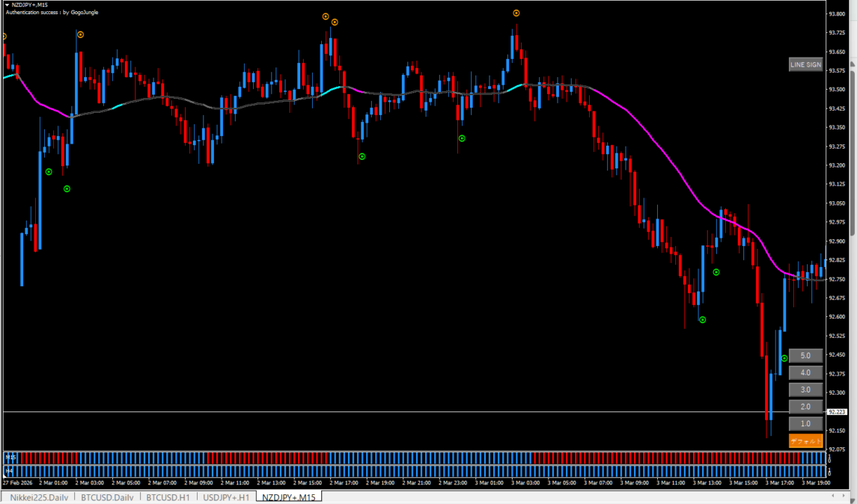
Task: Pick the 1.0 multiplier button
Action: tap(805, 424)
